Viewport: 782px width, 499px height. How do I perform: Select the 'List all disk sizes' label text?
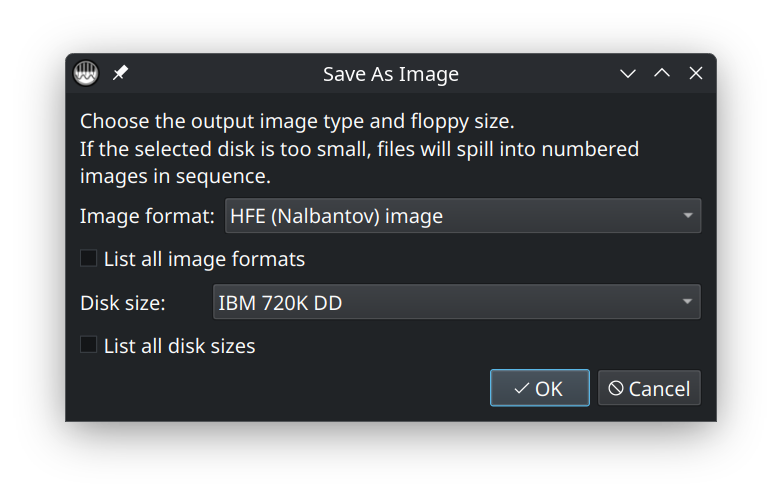(179, 347)
